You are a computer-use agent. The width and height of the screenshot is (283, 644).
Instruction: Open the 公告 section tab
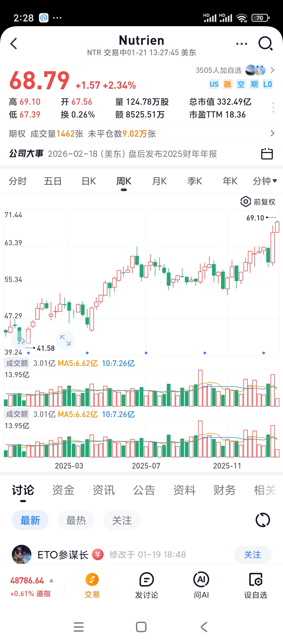pyautogui.click(x=144, y=490)
